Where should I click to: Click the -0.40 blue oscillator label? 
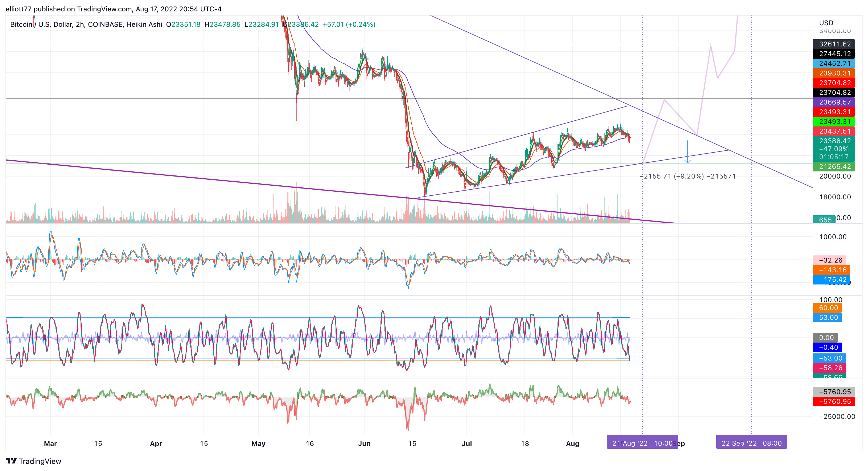[x=828, y=348]
